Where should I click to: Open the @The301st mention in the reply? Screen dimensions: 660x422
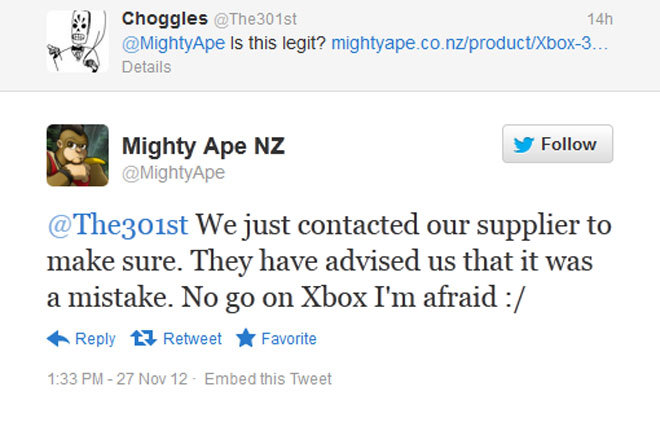[117, 224]
